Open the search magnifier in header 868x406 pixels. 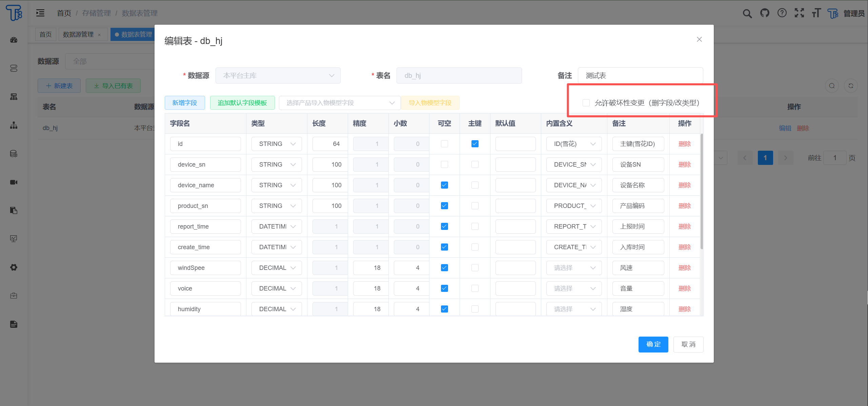(747, 13)
